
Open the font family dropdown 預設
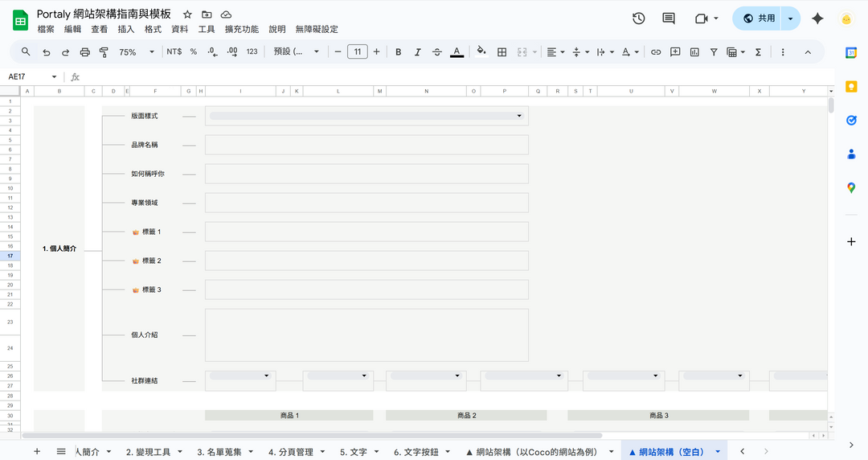pos(296,52)
